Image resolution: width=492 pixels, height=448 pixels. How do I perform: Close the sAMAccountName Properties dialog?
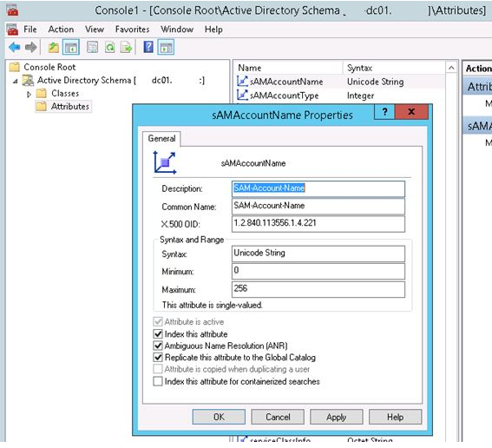click(x=411, y=111)
